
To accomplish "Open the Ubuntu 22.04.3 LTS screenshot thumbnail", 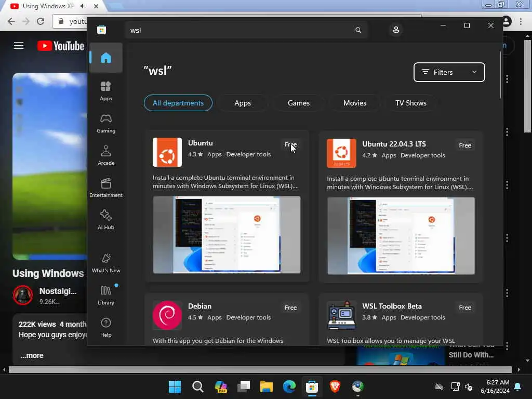I will click(401, 236).
